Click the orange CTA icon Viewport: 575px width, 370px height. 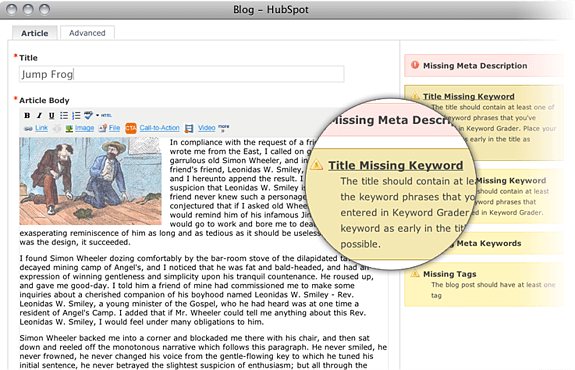coord(131,128)
